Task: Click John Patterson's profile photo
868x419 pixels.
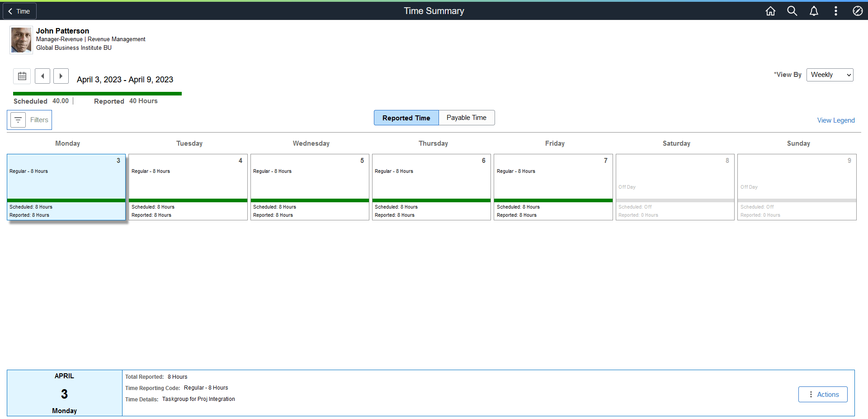Action: [x=21, y=40]
